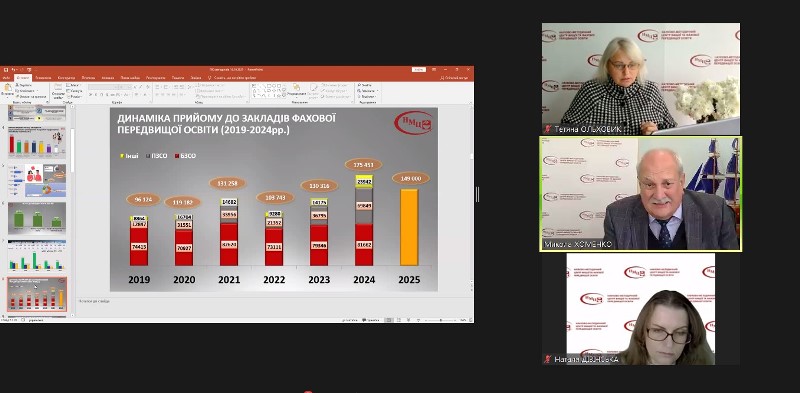The height and width of the screenshot is (393, 800).
Task: Start Slide Show from status bar icon
Action: coord(418,320)
